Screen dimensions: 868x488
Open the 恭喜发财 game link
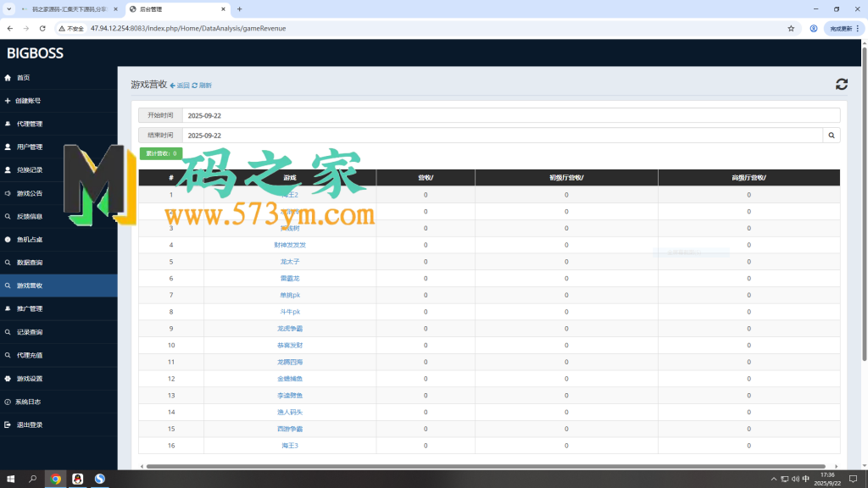coord(290,346)
